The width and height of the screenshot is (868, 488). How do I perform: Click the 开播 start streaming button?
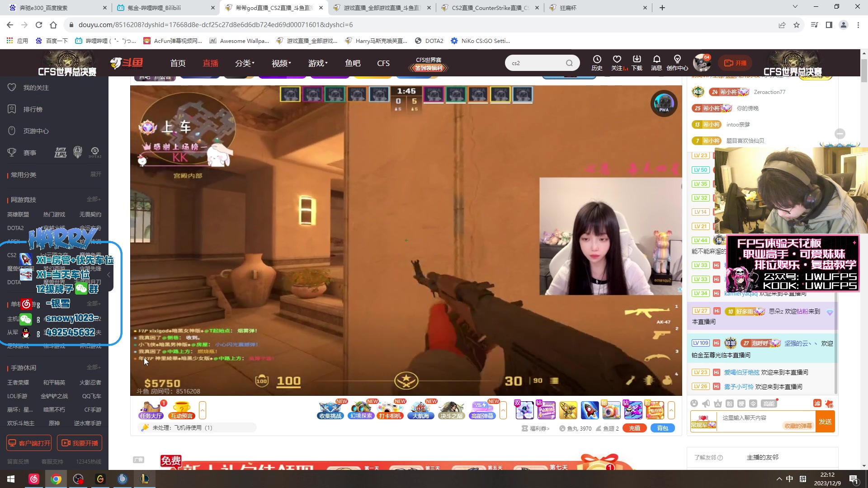click(735, 63)
